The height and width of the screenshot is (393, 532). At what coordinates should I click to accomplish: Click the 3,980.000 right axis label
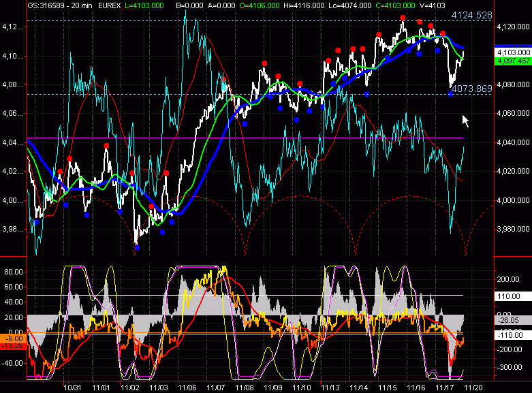point(513,229)
